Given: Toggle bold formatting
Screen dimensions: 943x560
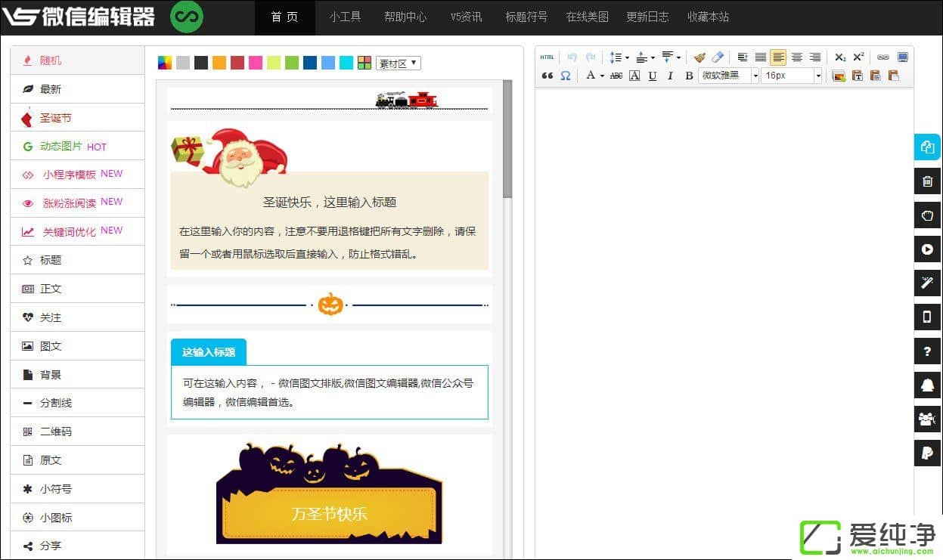Looking at the screenshot, I should (689, 76).
